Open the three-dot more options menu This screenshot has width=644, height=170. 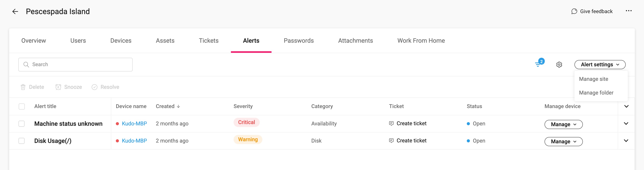tap(629, 11)
